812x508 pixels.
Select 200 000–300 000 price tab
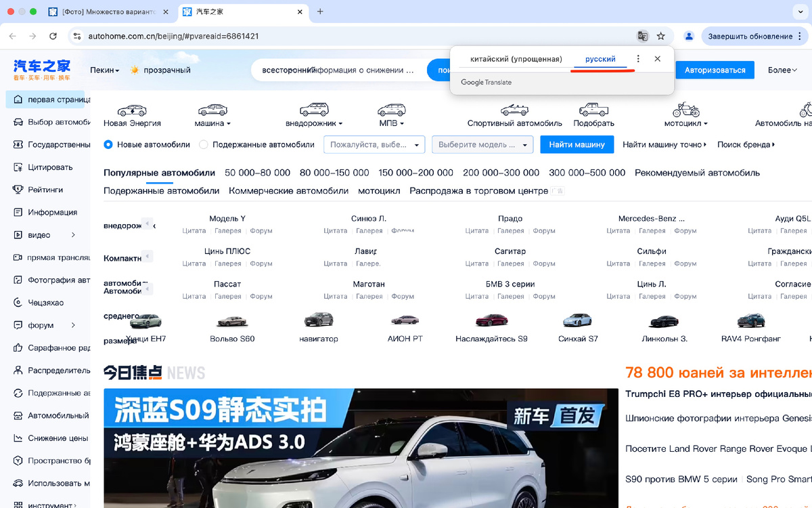pos(501,173)
